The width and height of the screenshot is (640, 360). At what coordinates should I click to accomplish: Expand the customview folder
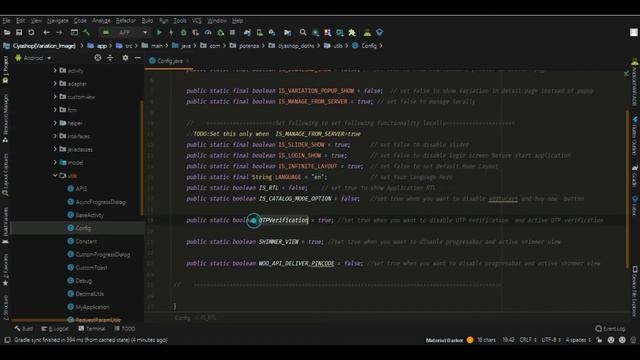[55, 97]
